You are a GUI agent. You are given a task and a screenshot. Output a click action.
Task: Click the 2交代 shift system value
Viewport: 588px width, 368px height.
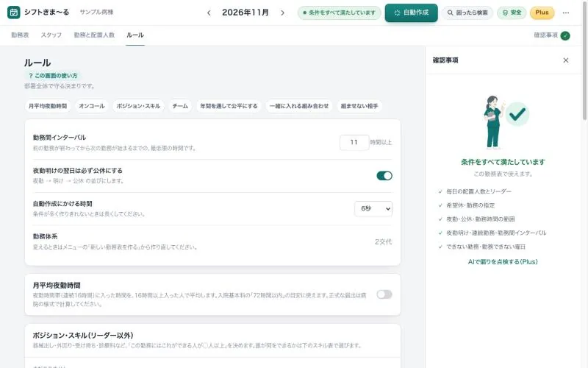(x=383, y=242)
